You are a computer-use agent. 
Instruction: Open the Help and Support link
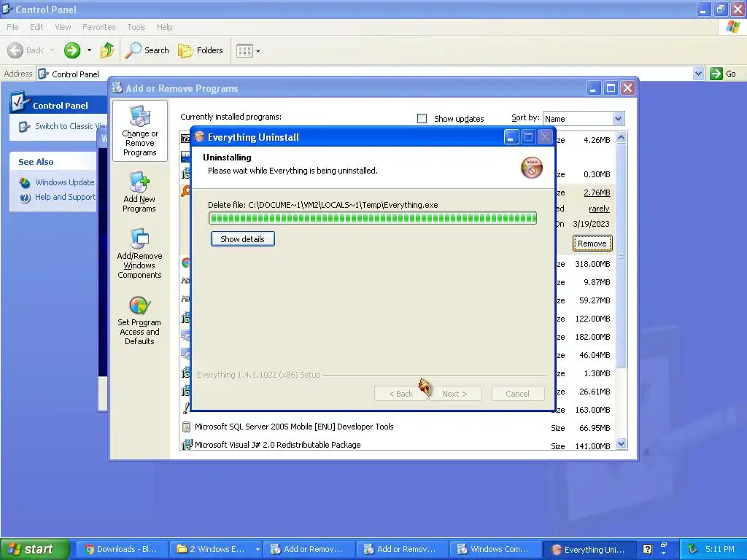[x=65, y=197]
